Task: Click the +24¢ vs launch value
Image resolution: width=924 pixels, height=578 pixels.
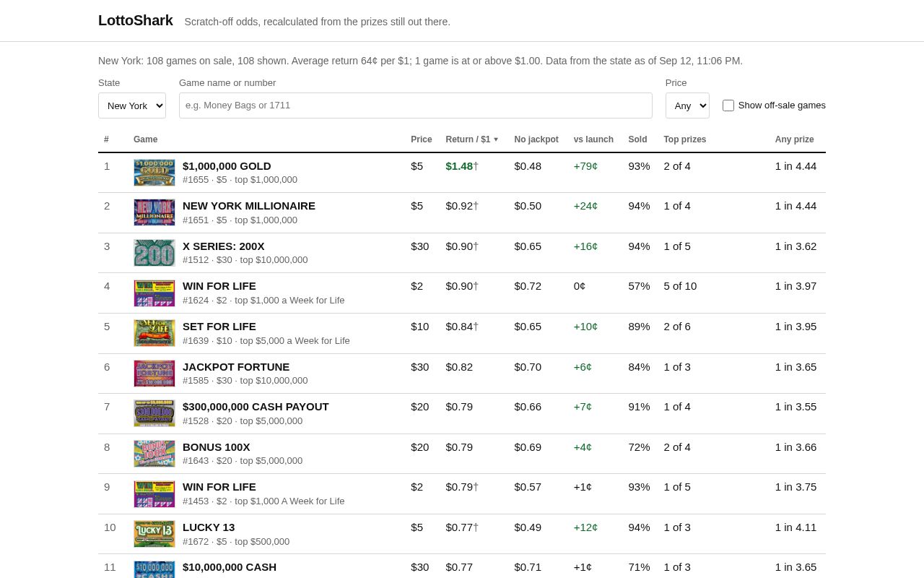Action: pos(585,206)
